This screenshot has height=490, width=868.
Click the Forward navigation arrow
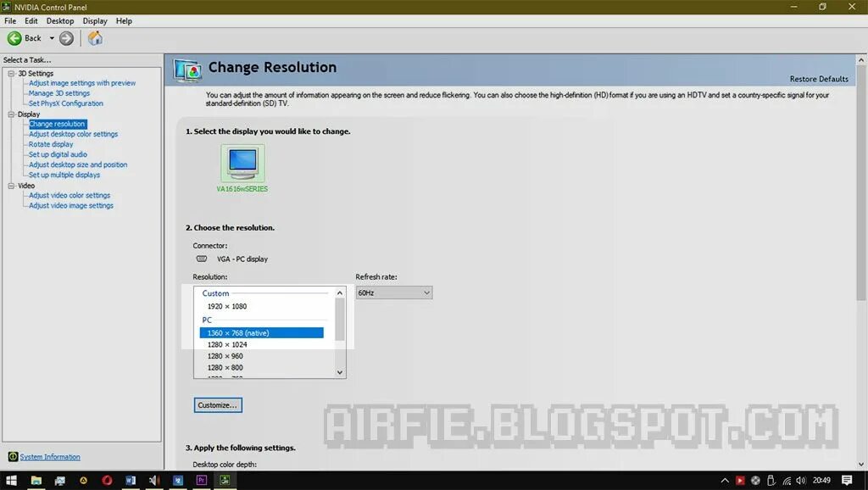pos(66,38)
